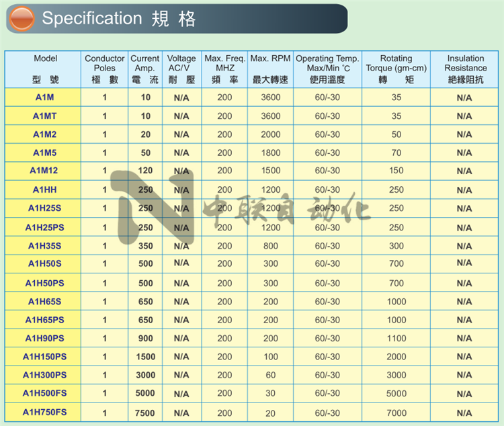Click Max RPM 1800 in A1M5 row
504x426 pixels.
tap(271, 153)
